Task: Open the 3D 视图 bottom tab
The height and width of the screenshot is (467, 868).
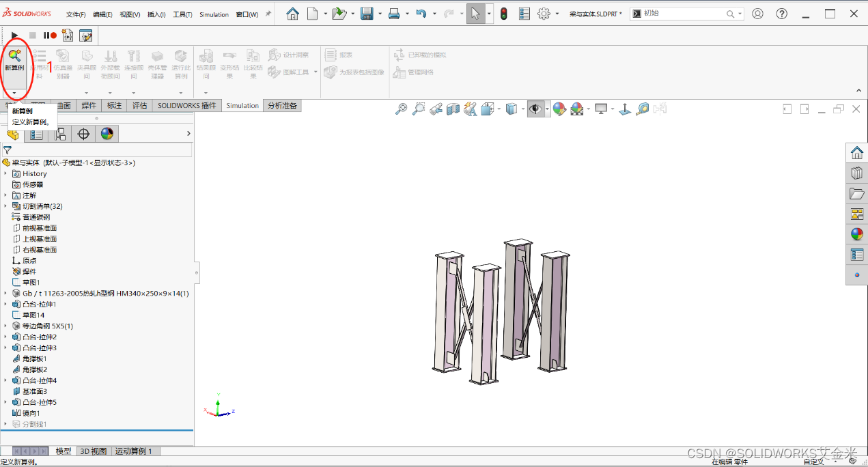Action: pos(93,451)
